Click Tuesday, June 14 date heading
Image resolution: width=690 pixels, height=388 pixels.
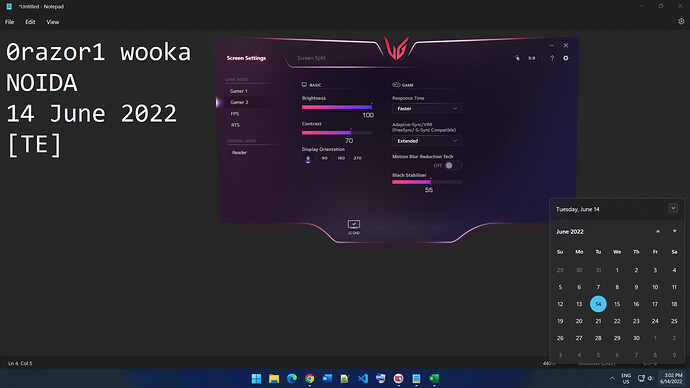tap(577, 209)
